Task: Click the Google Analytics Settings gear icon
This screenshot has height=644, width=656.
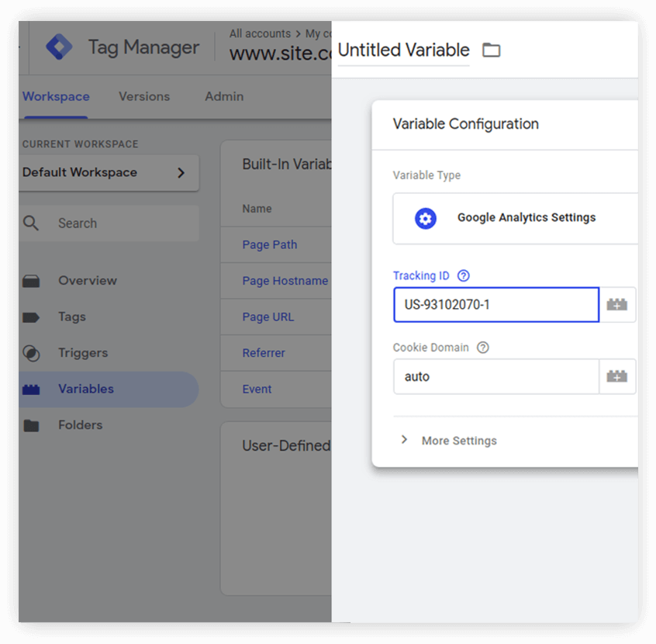Action: [426, 218]
